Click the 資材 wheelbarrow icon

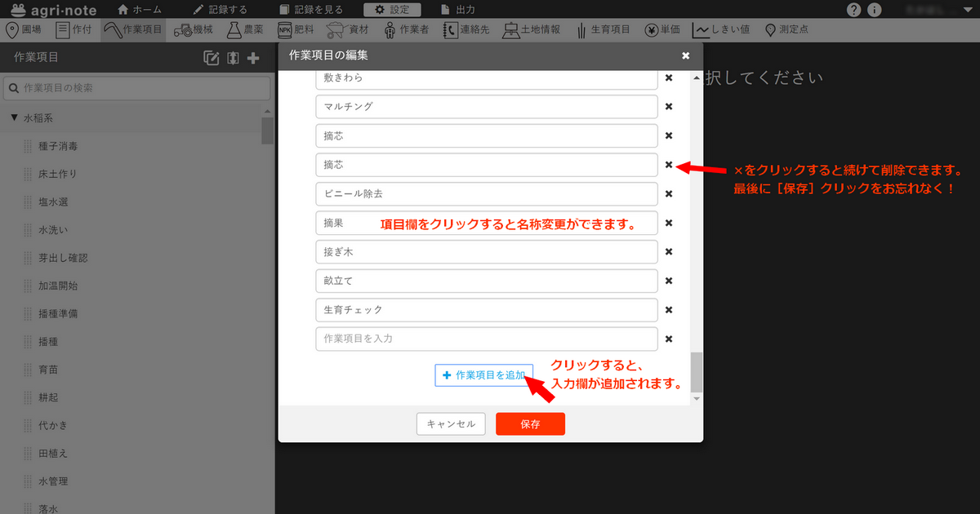coord(334,30)
